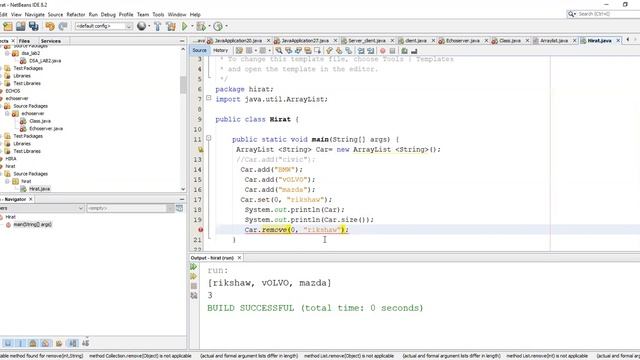This screenshot has width=640, height=360.
Task: Switch to the Files panel tab
Action: click(x=24, y=41)
